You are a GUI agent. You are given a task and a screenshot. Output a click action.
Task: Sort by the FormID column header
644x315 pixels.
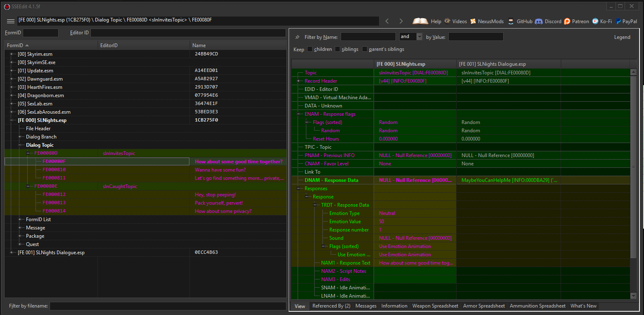pos(51,45)
